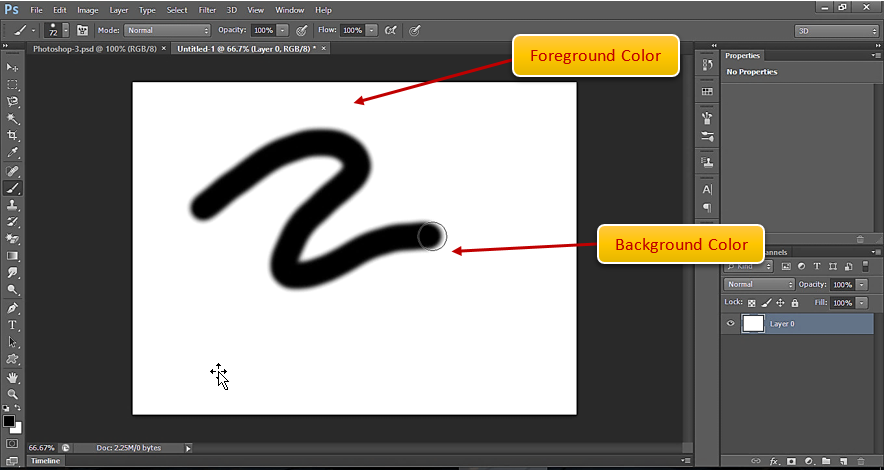
Task: Click the Delete layer trash icon
Action: (860, 461)
